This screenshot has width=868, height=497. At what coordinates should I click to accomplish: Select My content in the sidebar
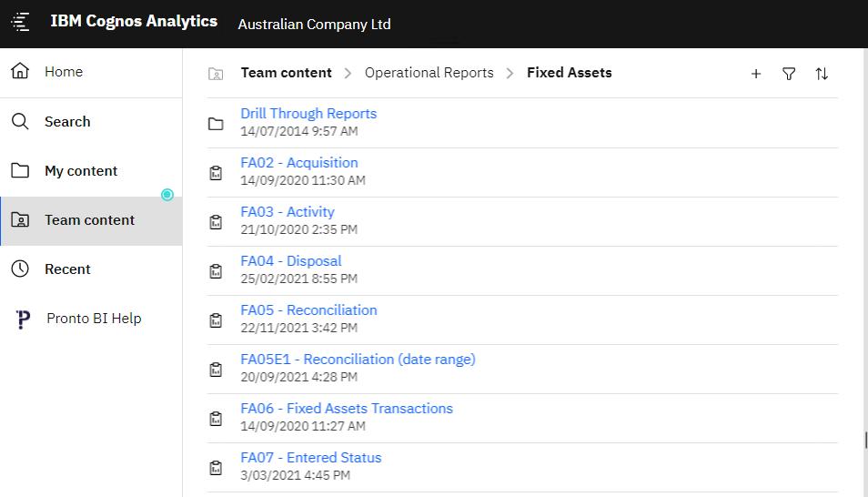[81, 170]
